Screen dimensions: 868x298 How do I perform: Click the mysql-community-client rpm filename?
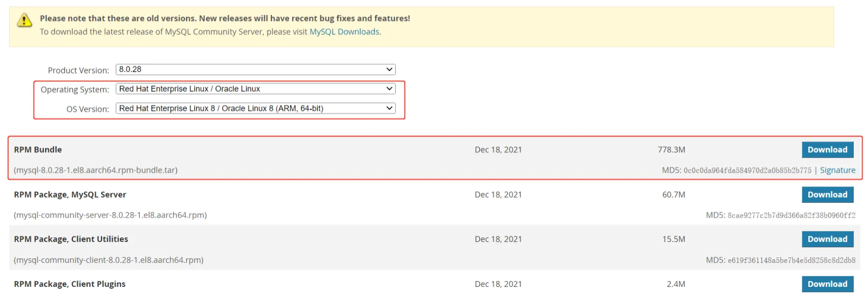109,260
